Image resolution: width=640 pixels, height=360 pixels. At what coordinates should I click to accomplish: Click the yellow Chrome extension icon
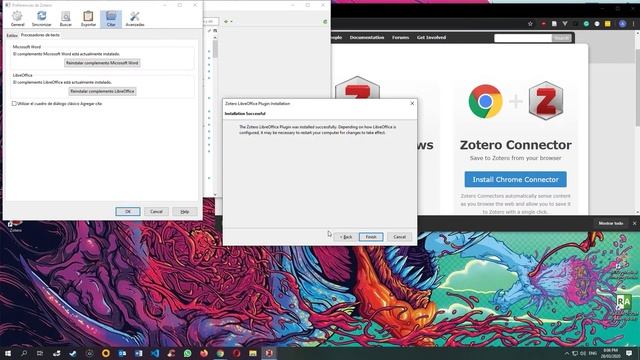(x=607, y=24)
